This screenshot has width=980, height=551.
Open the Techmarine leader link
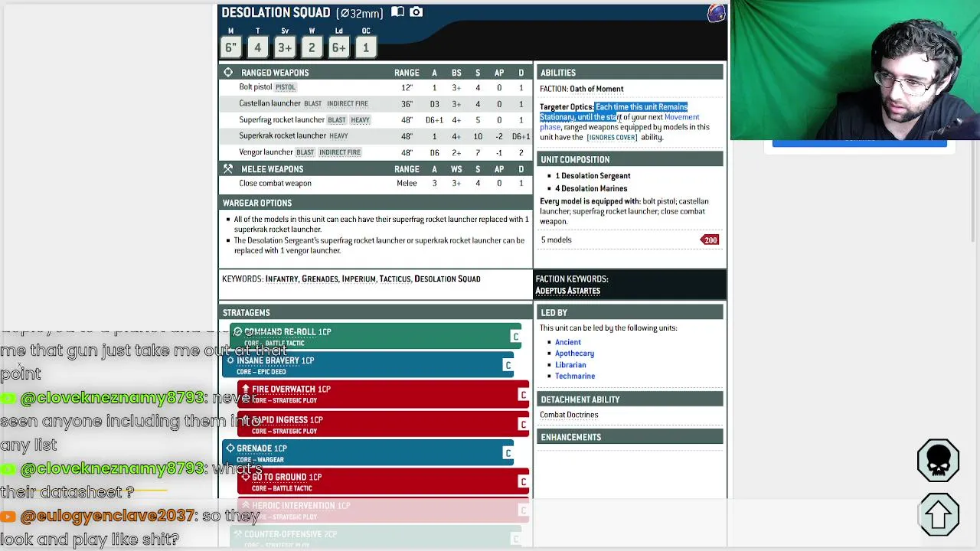(x=575, y=376)
